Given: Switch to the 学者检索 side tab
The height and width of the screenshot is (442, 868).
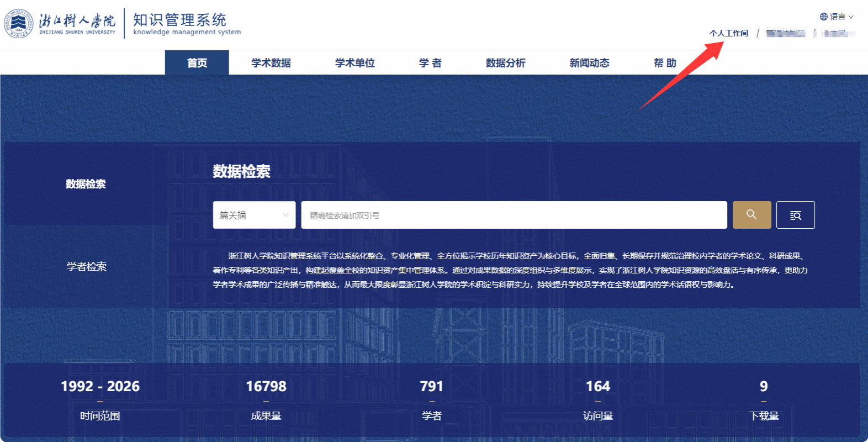Looking at the screenshot, I should (x=86, y=267).
